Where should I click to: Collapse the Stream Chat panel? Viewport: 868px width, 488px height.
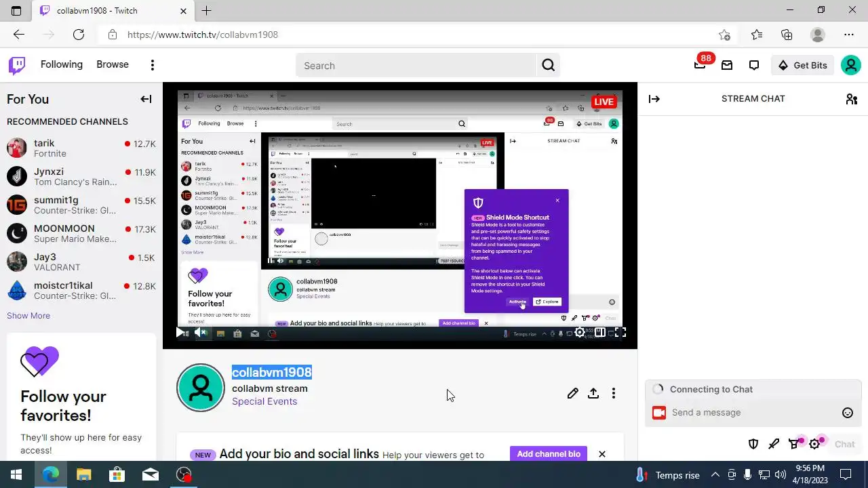pos(654,99)
